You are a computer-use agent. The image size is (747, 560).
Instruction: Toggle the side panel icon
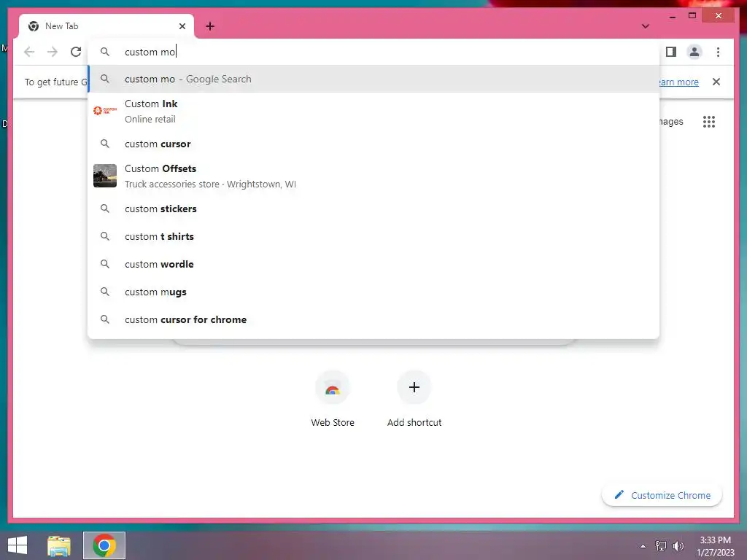[x=671, y=52]
